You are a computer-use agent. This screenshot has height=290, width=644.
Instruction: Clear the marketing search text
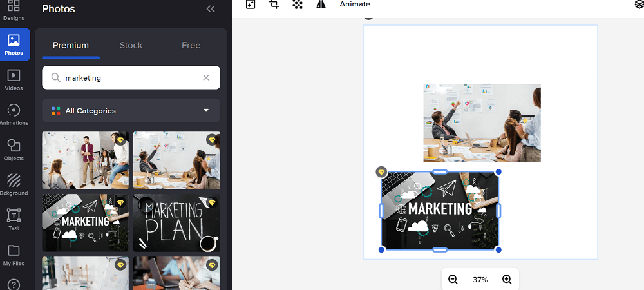click(x=206, y=77)
